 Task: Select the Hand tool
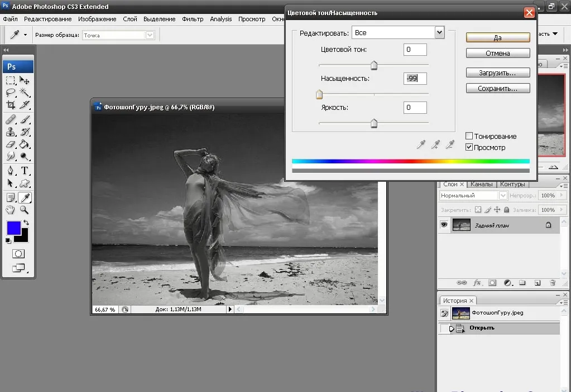coord(11,210)
